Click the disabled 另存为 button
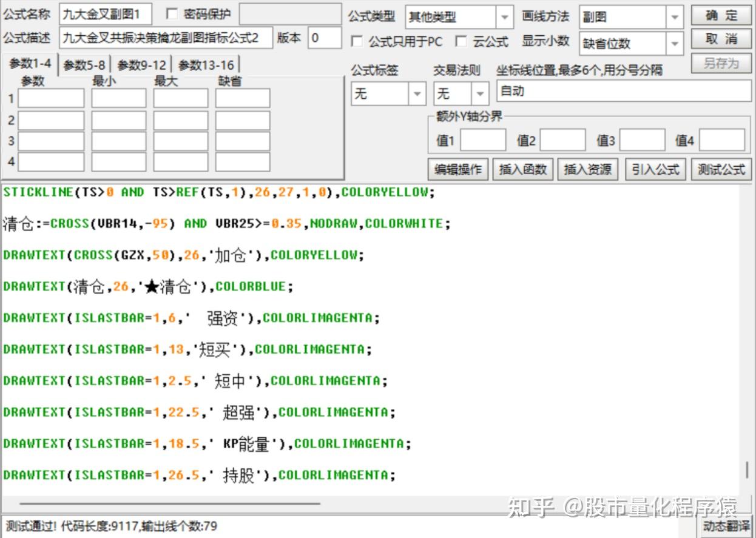756x538 pixels. (721, 64)
